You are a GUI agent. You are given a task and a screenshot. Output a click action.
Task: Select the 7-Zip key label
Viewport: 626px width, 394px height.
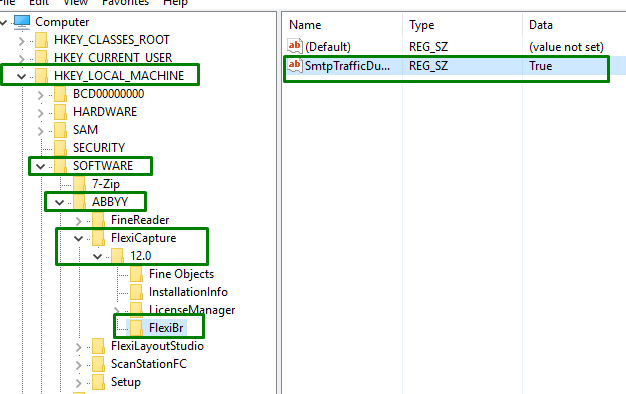coord(106,184)
